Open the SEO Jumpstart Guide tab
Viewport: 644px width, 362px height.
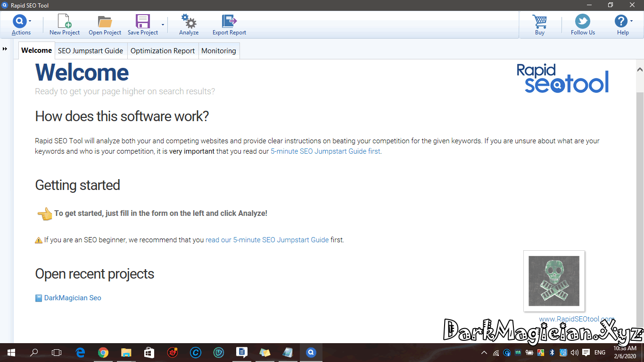click(91, 51)
